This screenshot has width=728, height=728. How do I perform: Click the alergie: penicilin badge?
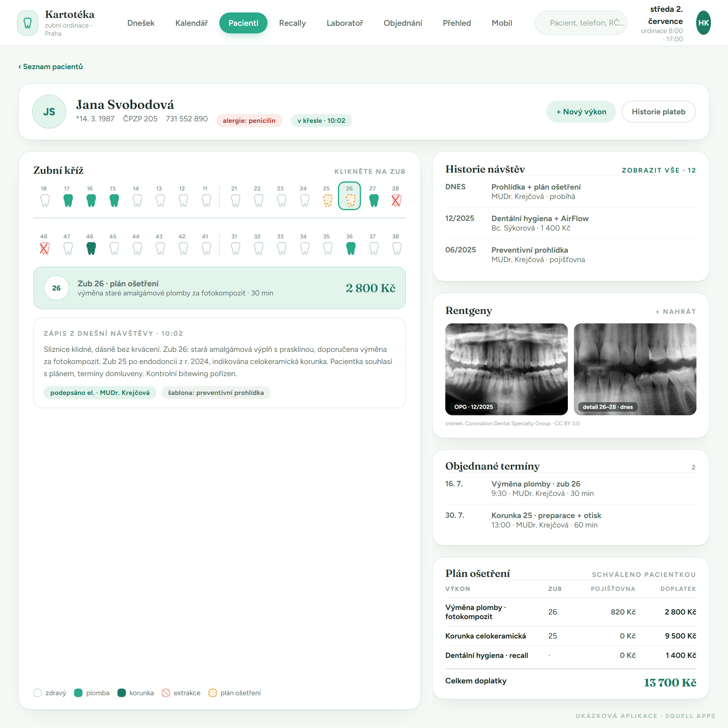tap(249, 121)
